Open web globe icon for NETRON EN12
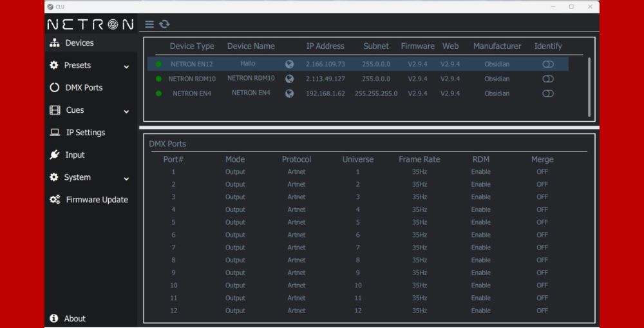 tap(290, 64)
